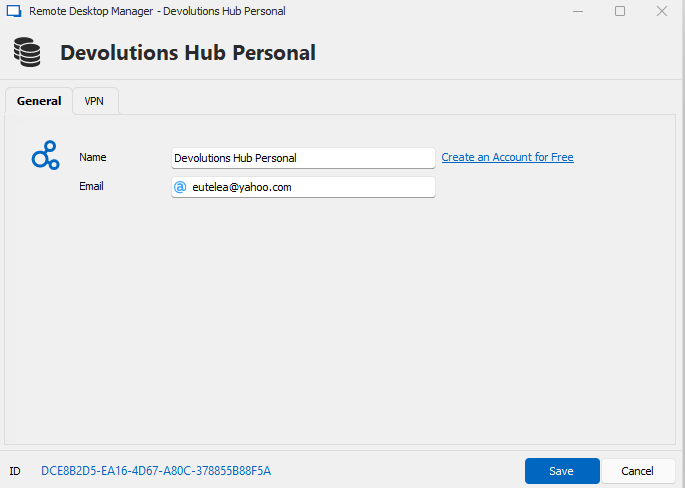Viewport: 685px width, 488px height.
Task: Click the Remote Desktop Manager title bar icon
Action: point(14,11)
